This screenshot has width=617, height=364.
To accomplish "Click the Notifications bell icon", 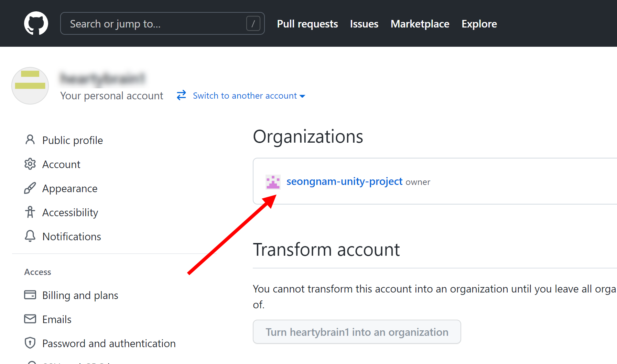I will 30,236.
